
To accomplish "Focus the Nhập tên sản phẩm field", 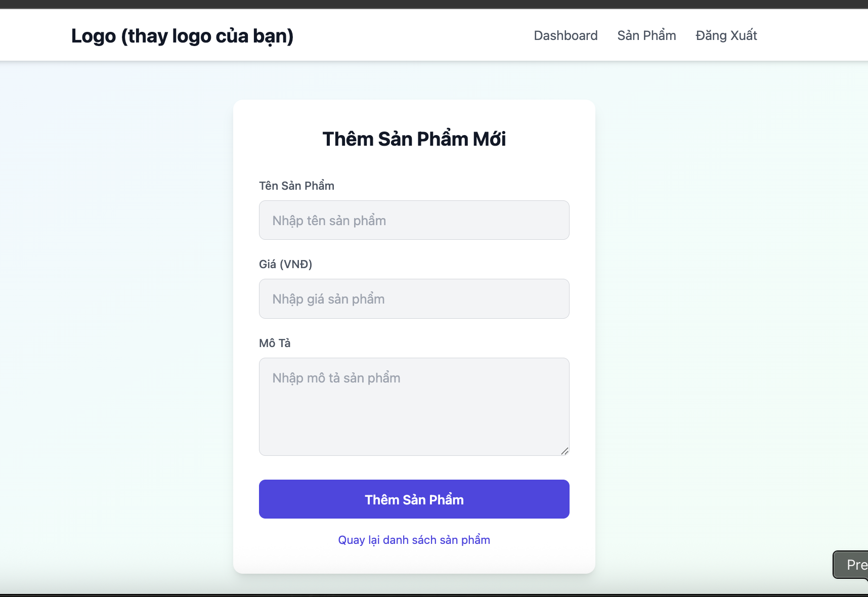I will (x=414, y=220).
